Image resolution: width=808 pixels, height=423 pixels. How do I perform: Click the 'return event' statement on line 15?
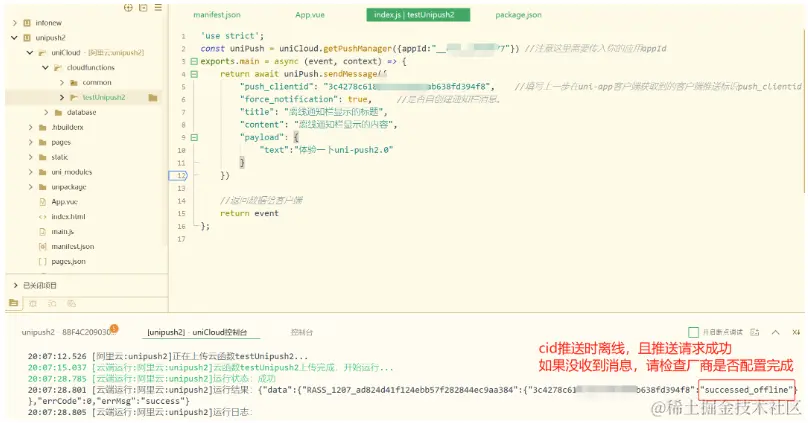click(249, 213)
